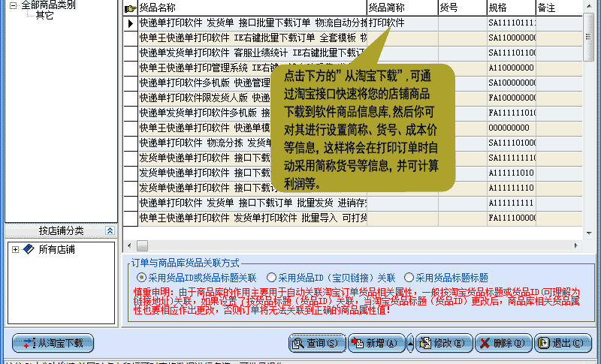Click the 货品简称 column header

tap(403, 8)
